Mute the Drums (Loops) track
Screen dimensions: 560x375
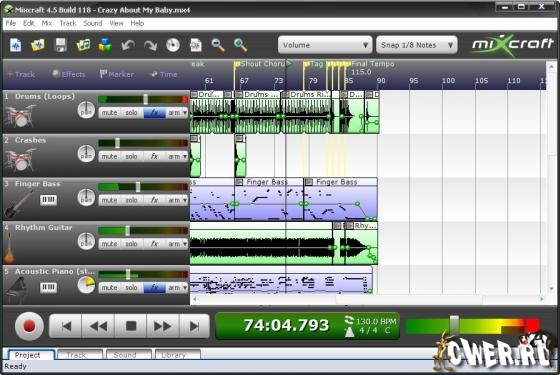pos(109,113)
